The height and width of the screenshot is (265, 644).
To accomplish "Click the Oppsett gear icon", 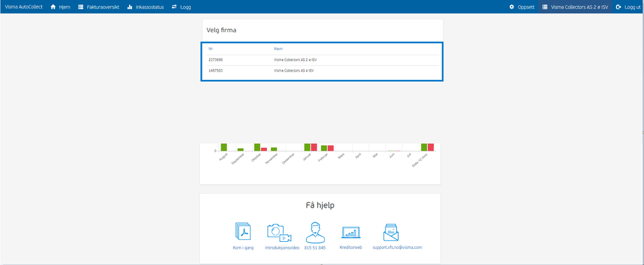I will click(x=512, y=7).
